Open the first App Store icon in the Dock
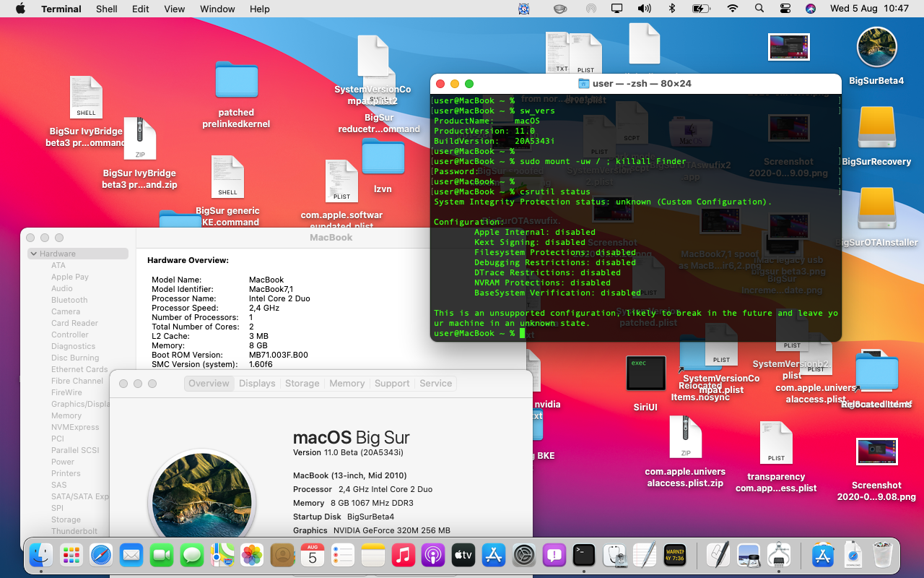The width and height of the screenshot is (924, 578). [494, 555]
